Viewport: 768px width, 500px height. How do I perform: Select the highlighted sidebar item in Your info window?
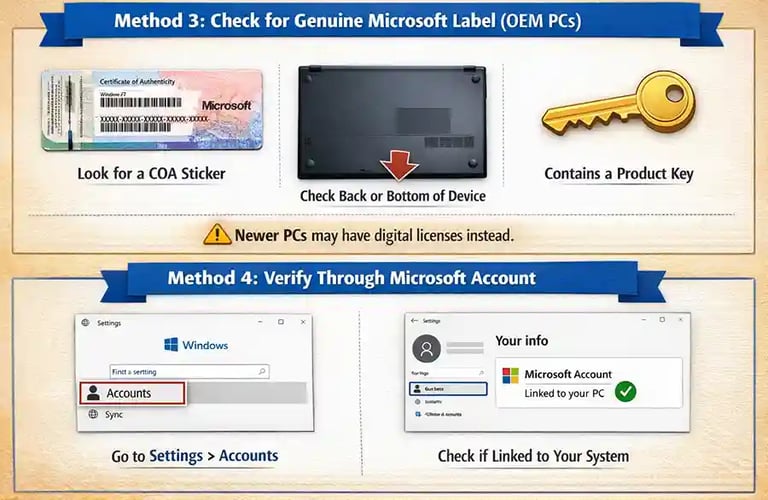448,389
